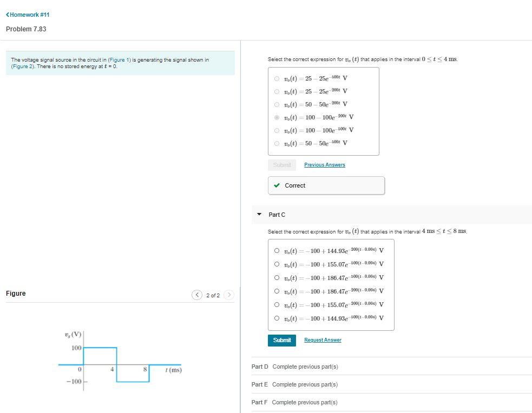532x413 pixels.
Task: Choose the −100 + 155.07e^−200(t−0.004) expression
Action: (x=277, y=305)
